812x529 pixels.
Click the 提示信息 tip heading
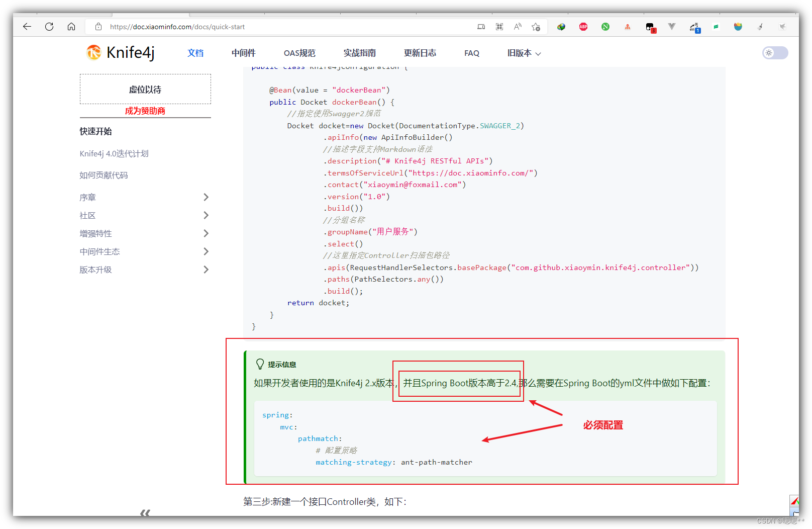click(282, 365)
